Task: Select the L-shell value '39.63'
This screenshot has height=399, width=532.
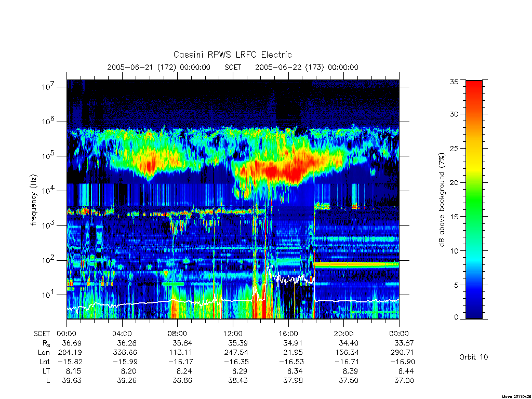Action: 72,381
